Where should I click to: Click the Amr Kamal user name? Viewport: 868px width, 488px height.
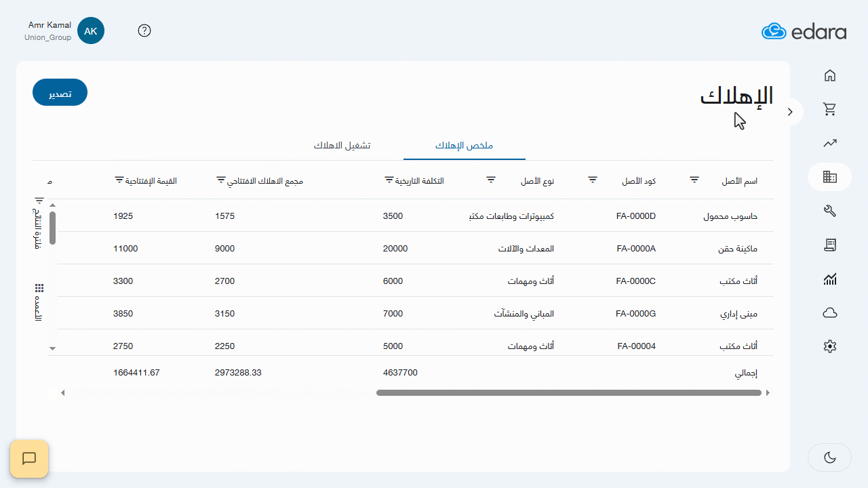[50, 25]
